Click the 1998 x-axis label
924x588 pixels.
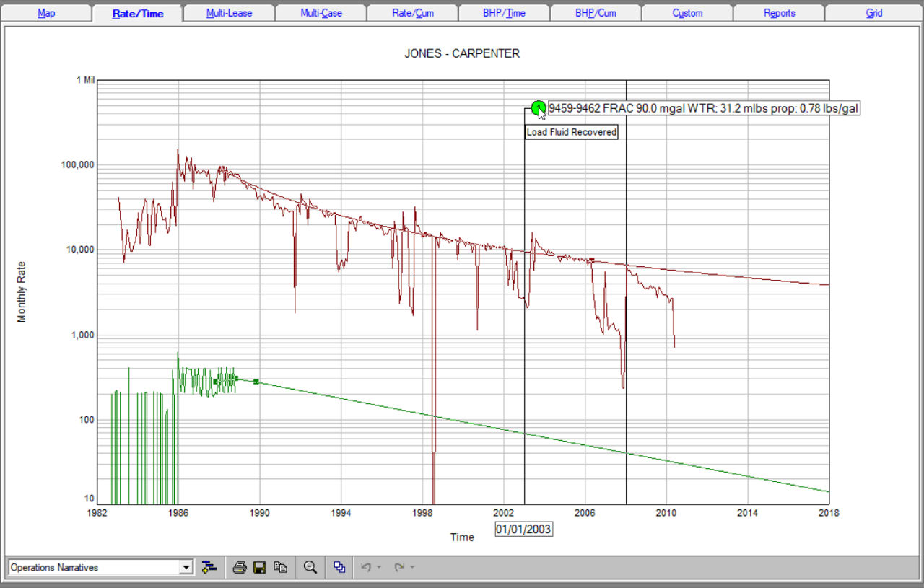(422, 513)
